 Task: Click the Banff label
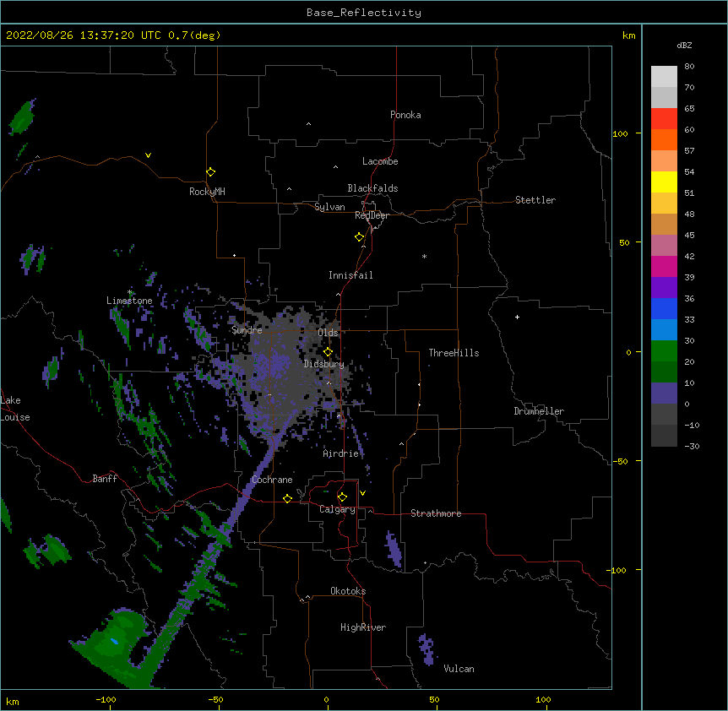105,479
